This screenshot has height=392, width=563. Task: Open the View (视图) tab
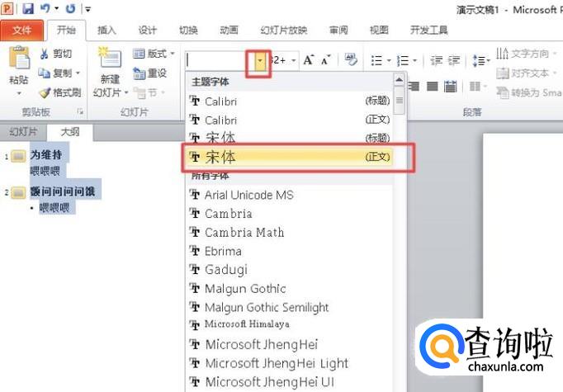(x=379, y=31)
